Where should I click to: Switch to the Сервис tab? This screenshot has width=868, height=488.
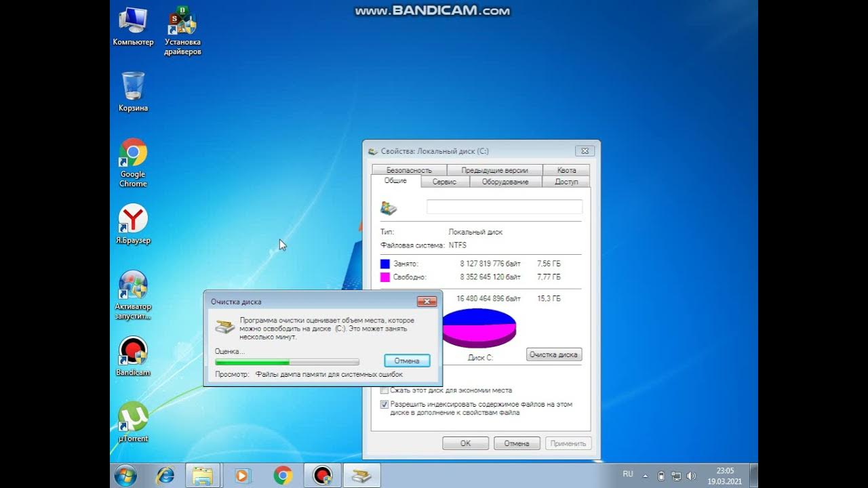click(444, 182)
